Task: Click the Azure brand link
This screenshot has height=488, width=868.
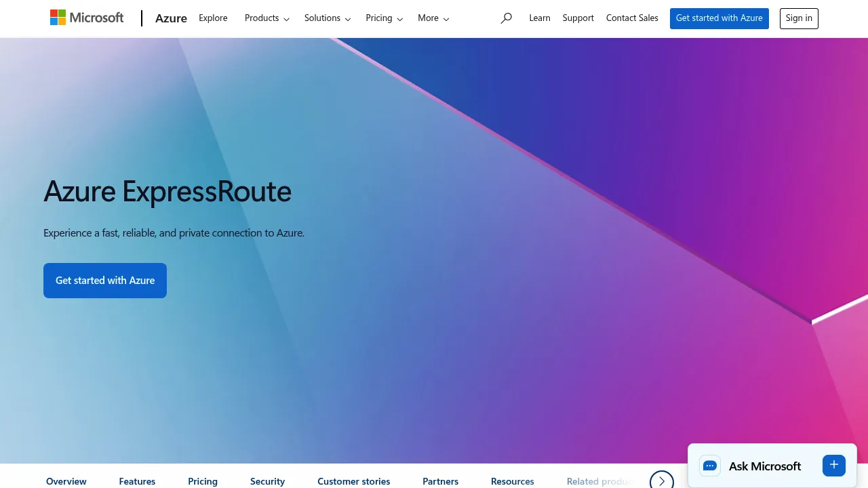Action: [x=171, y=18]
